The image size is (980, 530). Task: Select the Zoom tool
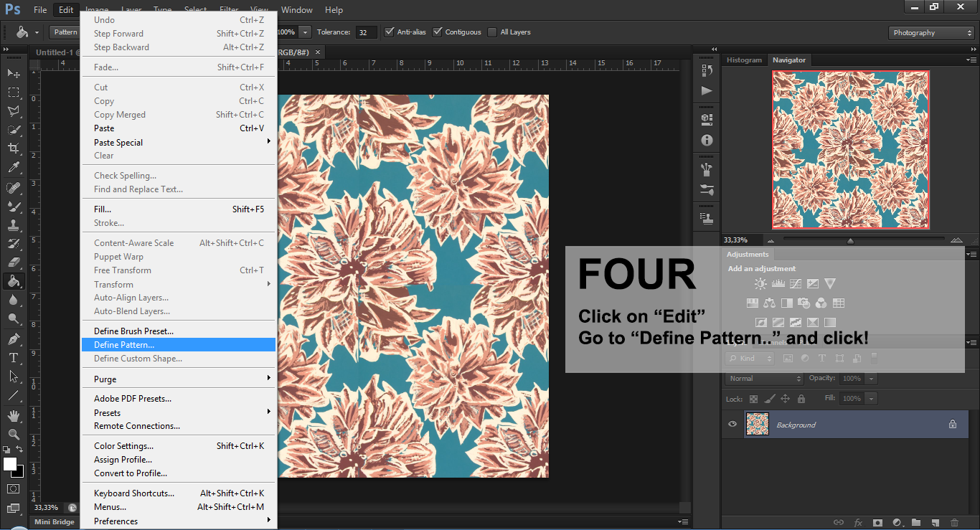click(14, 434)
